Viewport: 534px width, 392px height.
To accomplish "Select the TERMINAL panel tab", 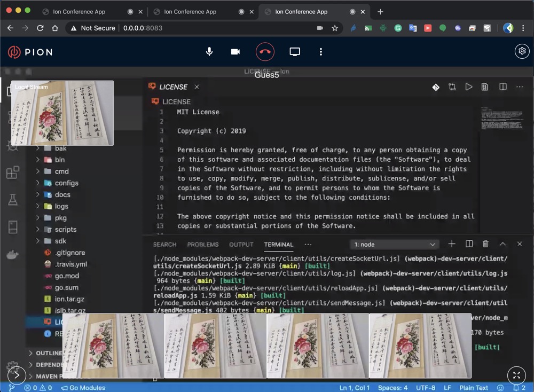I will pyautogui.click(x=279, y=245).
